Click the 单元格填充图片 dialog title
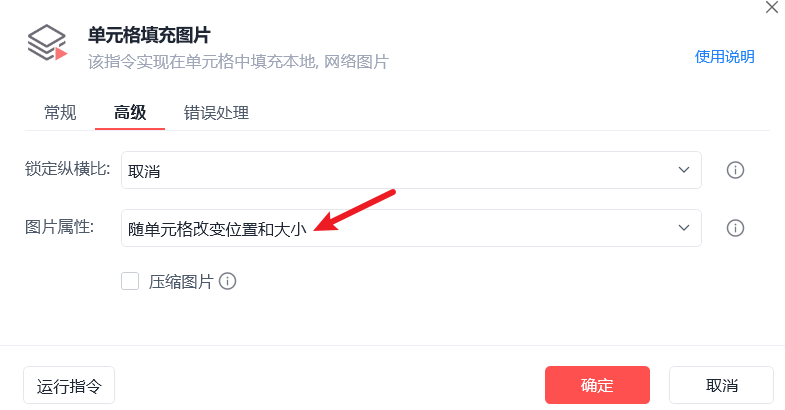 (156, 36)
